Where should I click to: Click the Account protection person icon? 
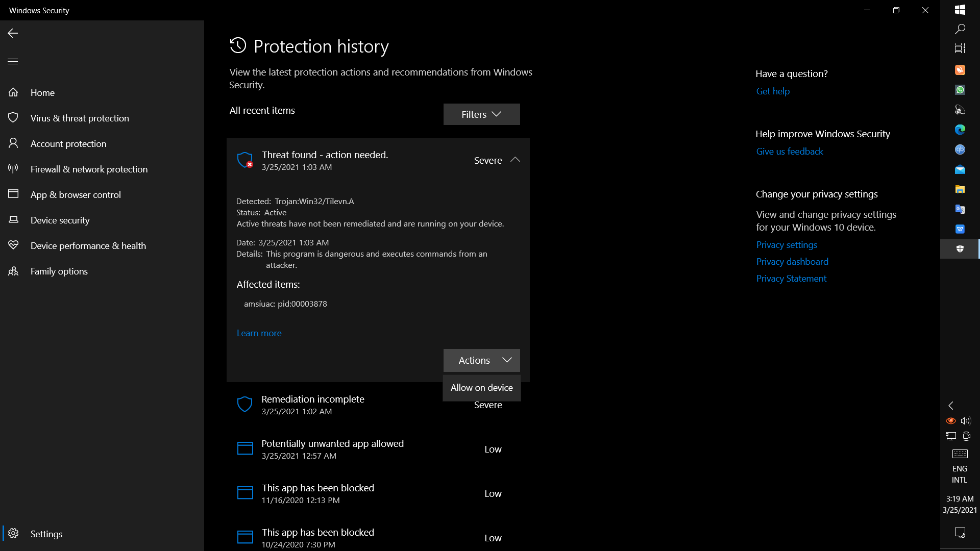(x=13, y=143)
